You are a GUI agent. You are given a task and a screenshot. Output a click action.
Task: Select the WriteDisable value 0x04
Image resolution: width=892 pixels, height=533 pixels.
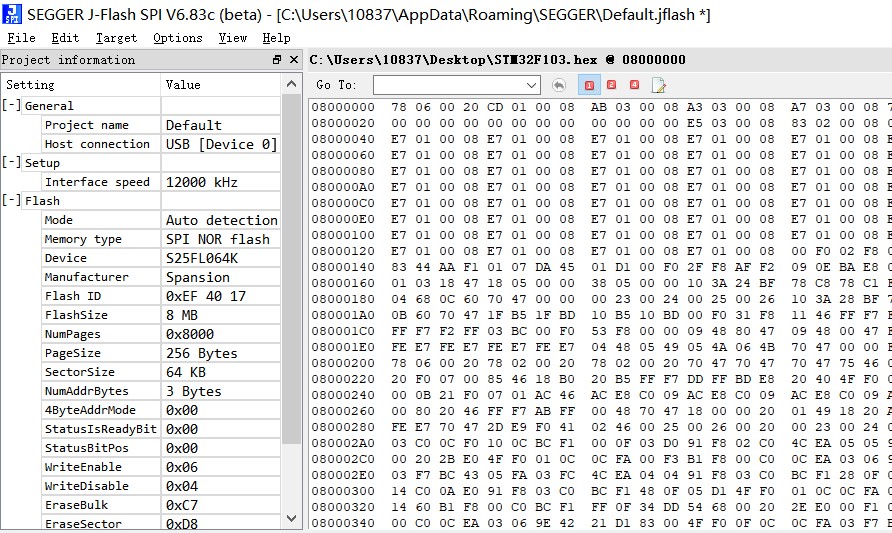[181, 486]
